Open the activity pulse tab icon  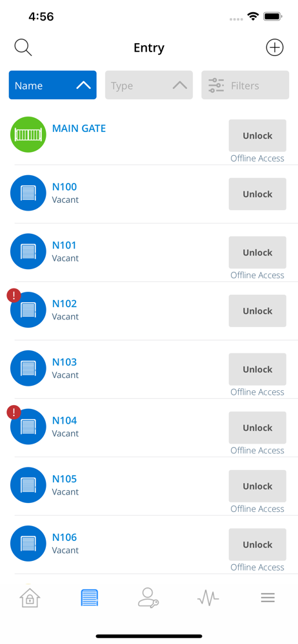point(208,598)
